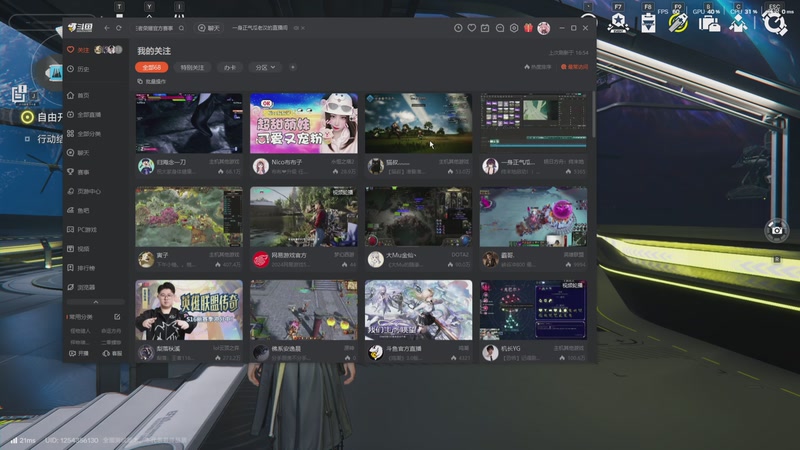
Task: Open 全部分类 all categories
Action: click(84, 134)
